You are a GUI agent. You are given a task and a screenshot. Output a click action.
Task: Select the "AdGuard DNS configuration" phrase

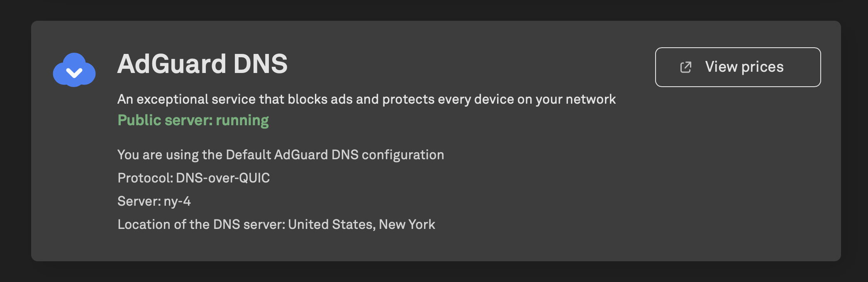[x=359, y=155]
